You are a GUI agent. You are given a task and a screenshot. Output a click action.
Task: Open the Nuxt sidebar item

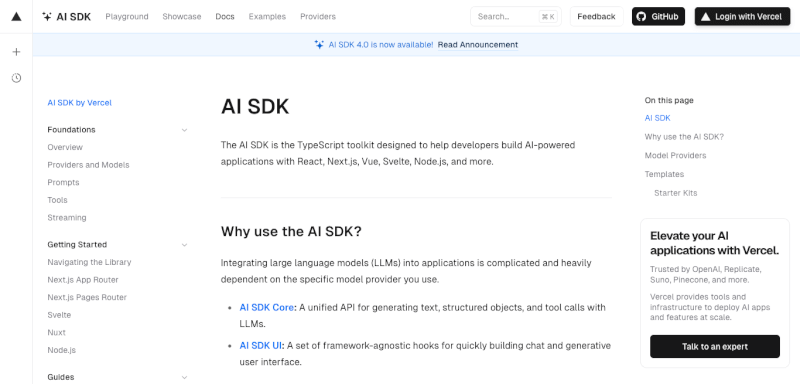[x=57, y=332]
